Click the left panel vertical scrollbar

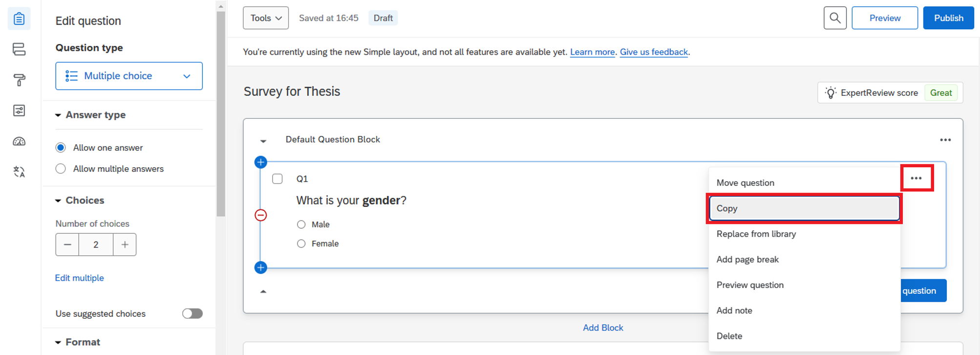click(221, 112)
